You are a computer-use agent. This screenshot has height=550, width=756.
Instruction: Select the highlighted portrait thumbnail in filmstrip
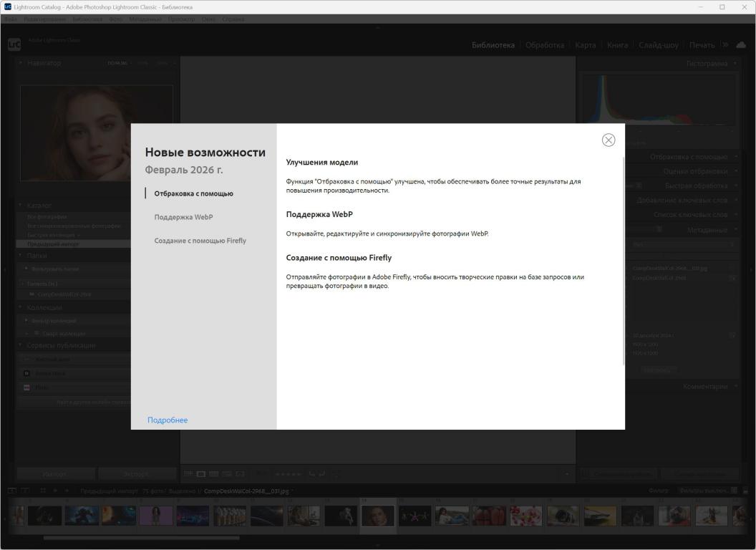tap(377, 516)
